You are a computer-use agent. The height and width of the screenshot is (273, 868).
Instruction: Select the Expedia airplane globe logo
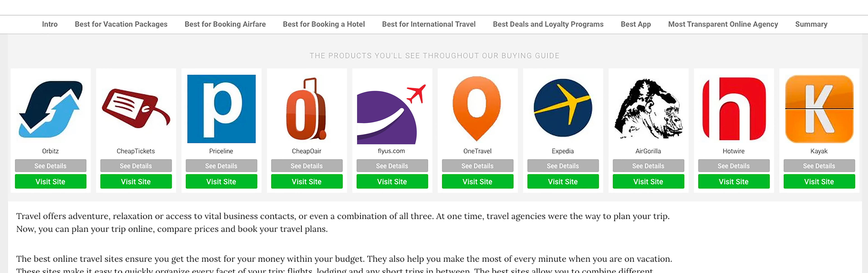click(x=563, y=108)
